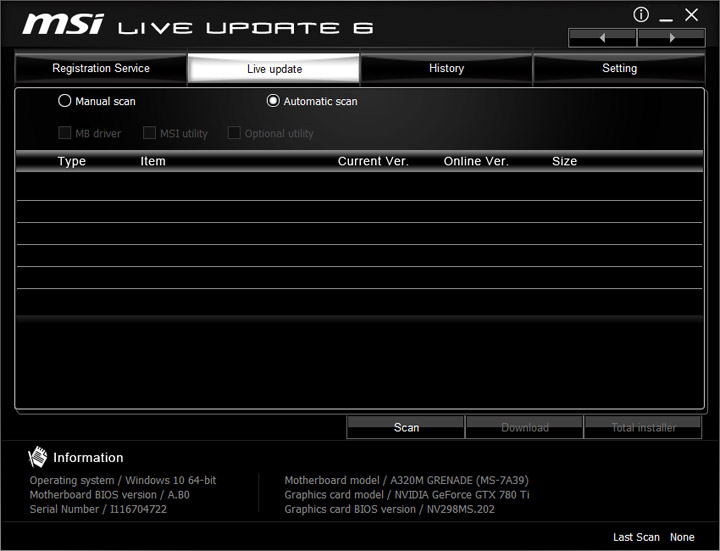Click the right arrow navigation button
Viewport: 720px width, 551px height.
[x=671, y=38]
